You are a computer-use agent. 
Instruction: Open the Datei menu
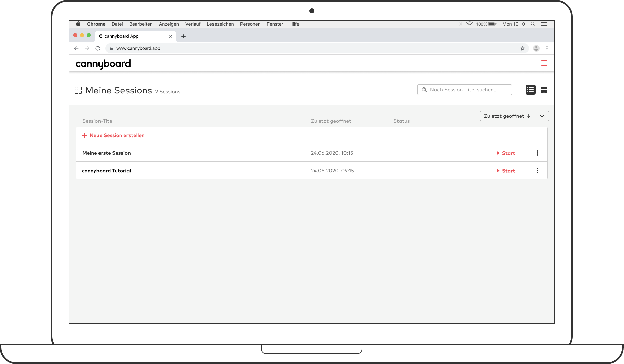point(117,24)
